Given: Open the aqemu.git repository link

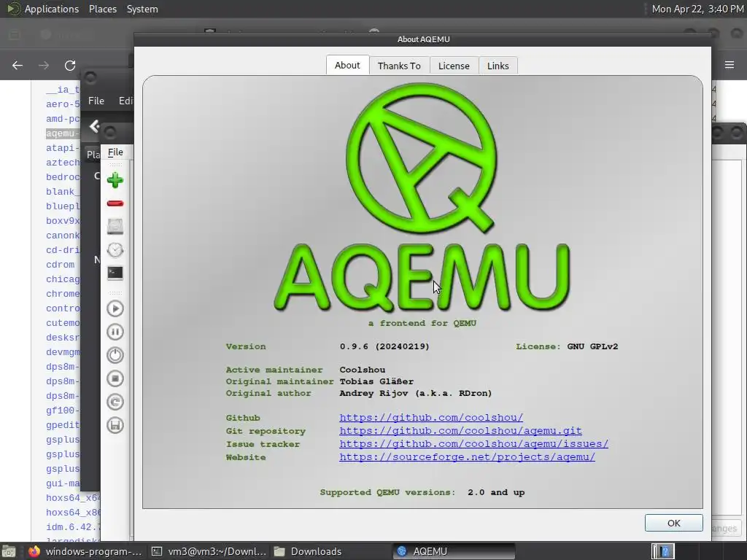Looking at the screenshot, I should pyautogui.click(x=461, y=431).
